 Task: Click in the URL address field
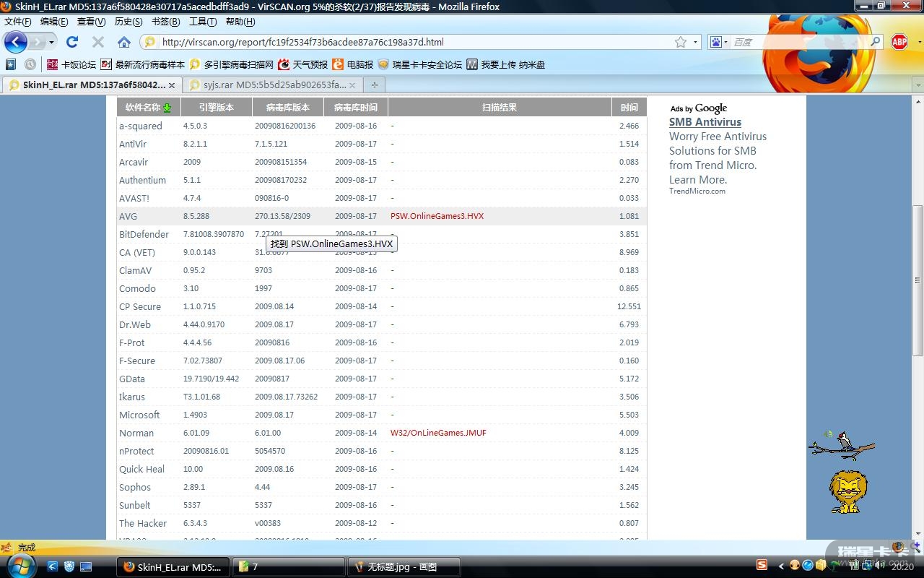pyautogui.click(x=411, y=42)
